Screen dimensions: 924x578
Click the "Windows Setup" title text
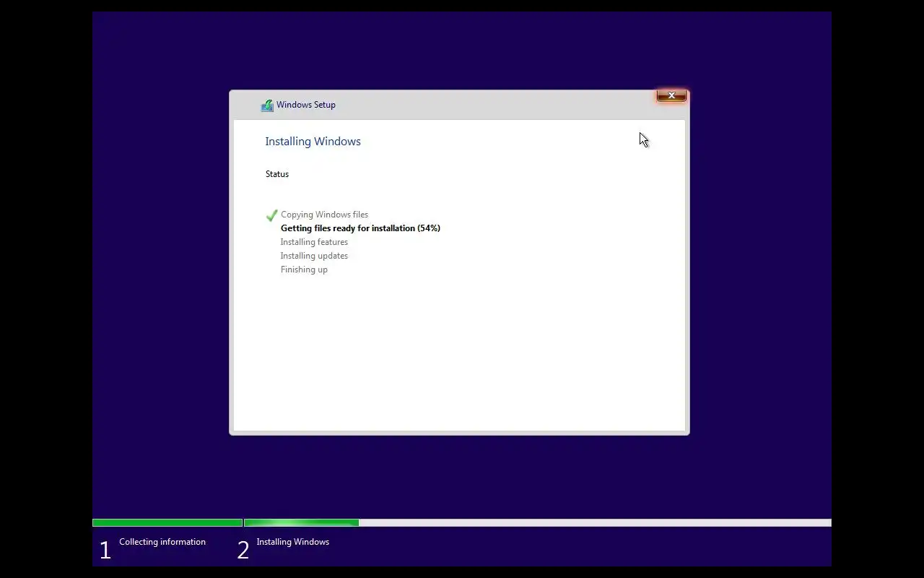(306, 105)
